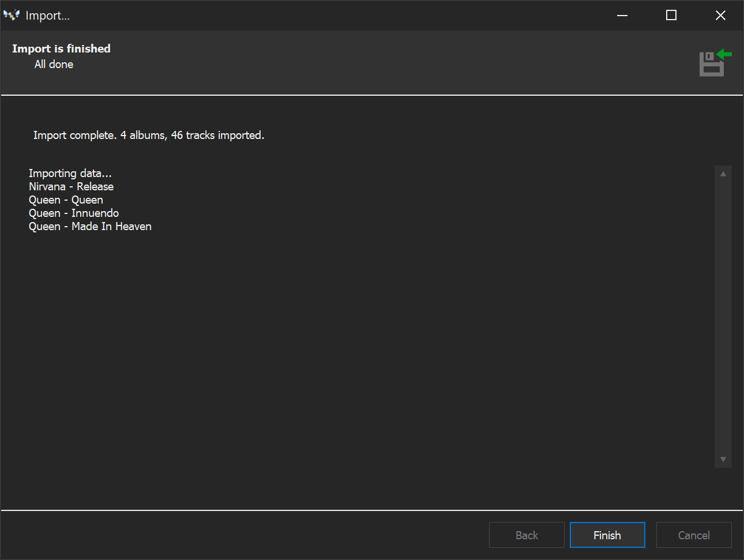Maximize the Import window
The image size is (744, 560).
671,16
